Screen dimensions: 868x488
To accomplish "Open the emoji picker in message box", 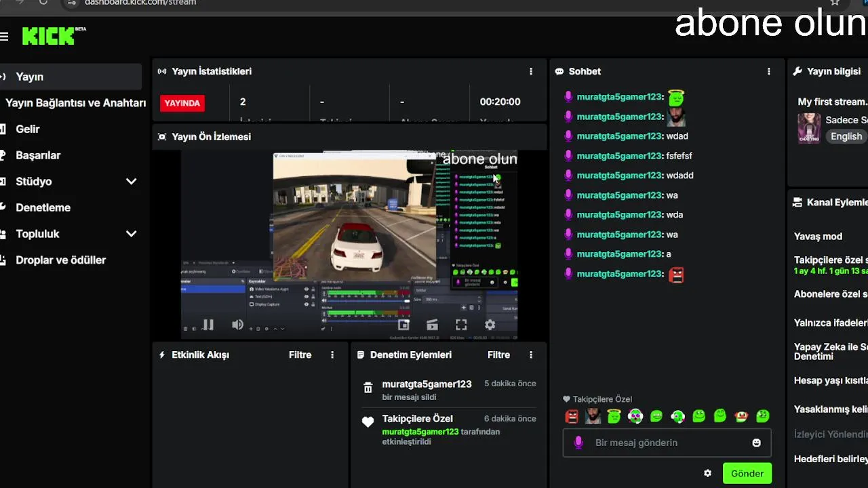I will click(x=756, y=443).
